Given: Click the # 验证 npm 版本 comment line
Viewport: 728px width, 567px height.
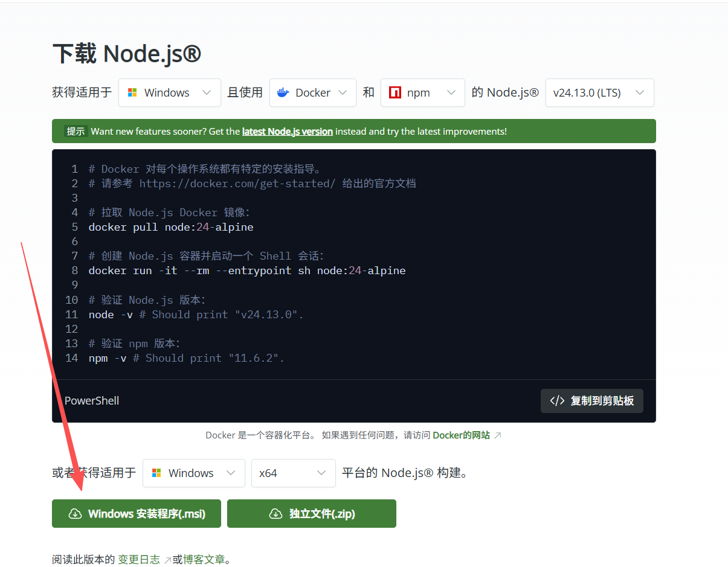Looking at the screenshot, I should coord(134,344).
